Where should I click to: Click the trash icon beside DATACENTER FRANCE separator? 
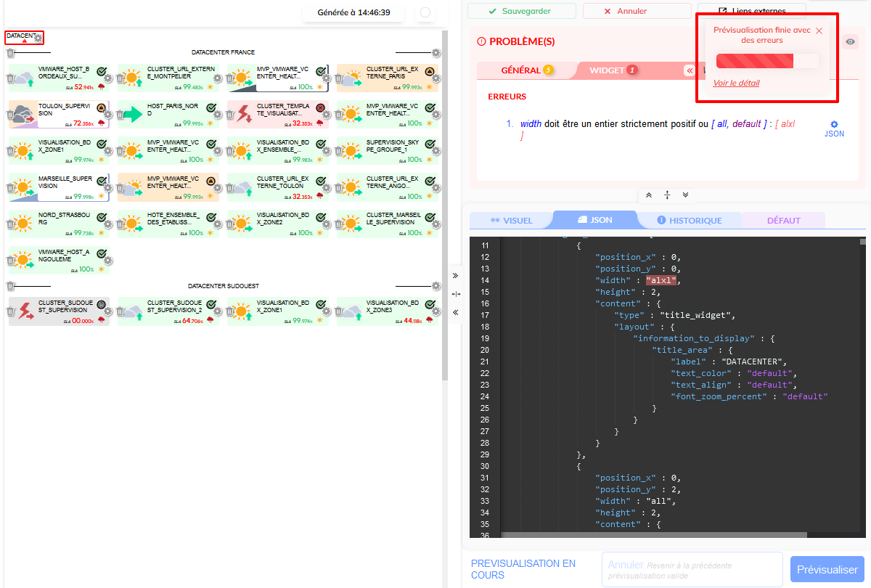click(10, 53)
